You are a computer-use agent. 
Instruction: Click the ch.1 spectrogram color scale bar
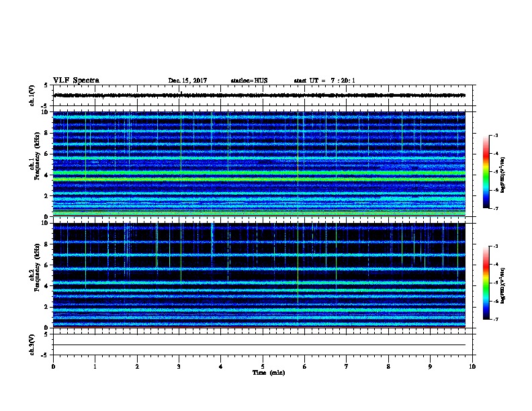click(486, 172)
